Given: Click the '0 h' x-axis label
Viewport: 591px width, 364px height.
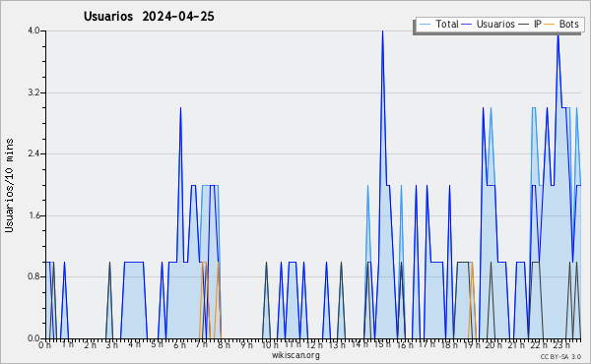Looking at the screenshot, I should click(x=45, y=345).
